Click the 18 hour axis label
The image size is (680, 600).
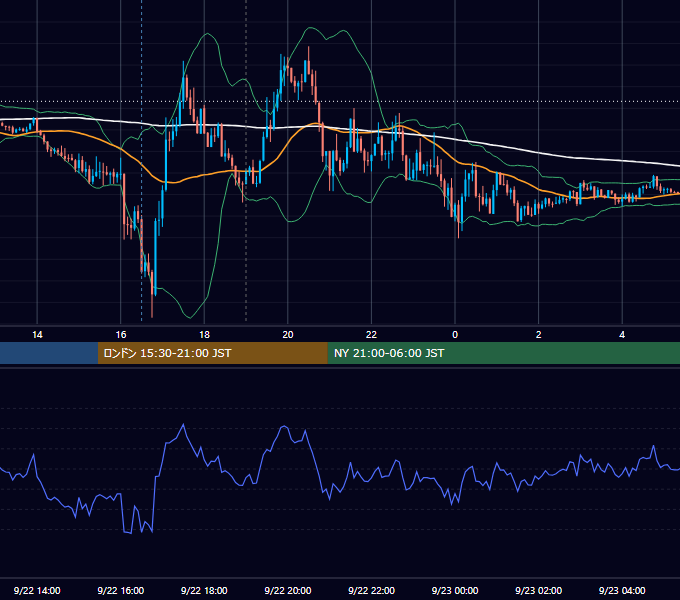click(204, 335)
